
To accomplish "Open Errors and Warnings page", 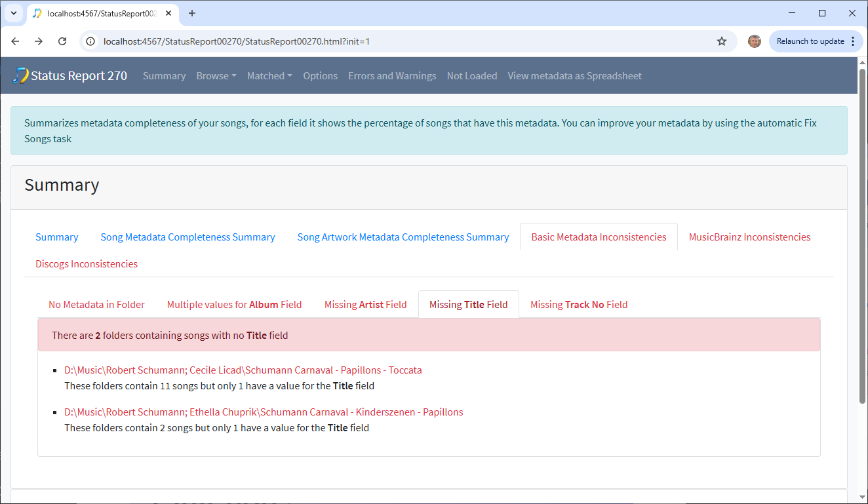I will click(x=392, y=76).
